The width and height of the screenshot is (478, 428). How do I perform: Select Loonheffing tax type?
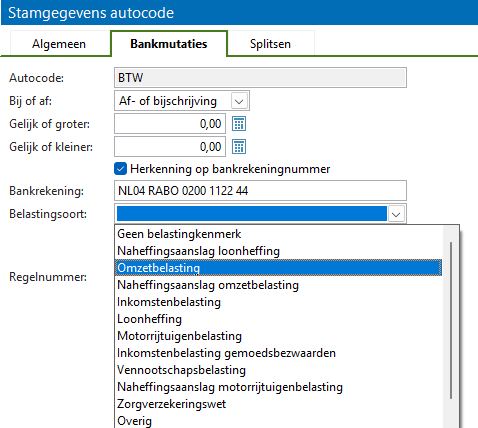coord(278,319)
